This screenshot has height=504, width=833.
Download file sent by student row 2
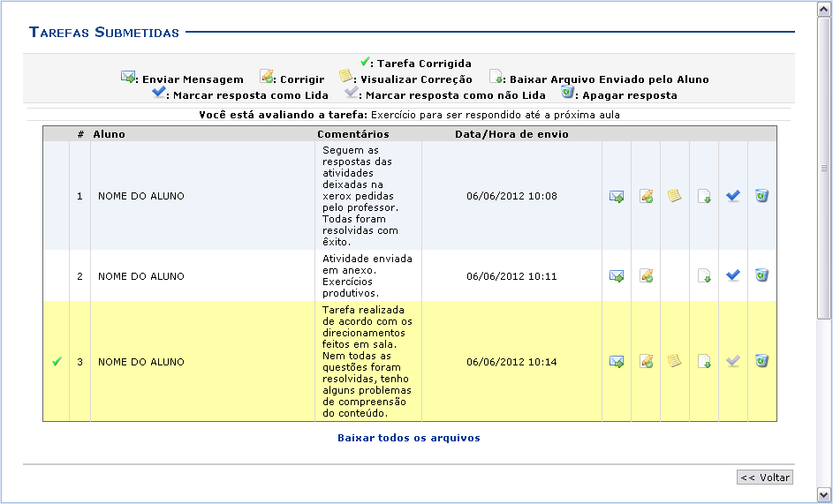(704, 276)
